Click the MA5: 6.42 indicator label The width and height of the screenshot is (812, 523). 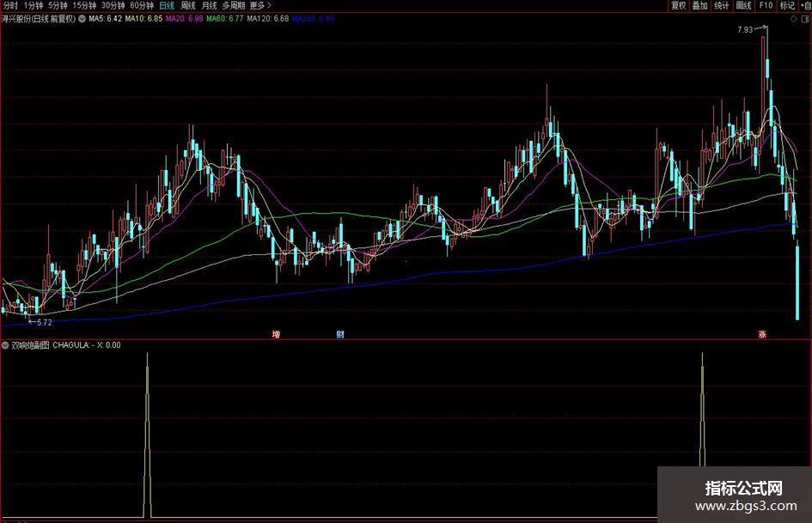point(105,19)
